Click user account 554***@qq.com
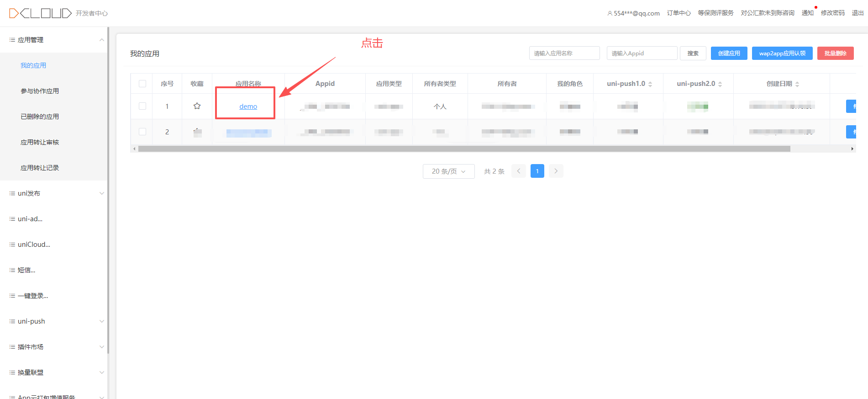 (x=633, y=13)
